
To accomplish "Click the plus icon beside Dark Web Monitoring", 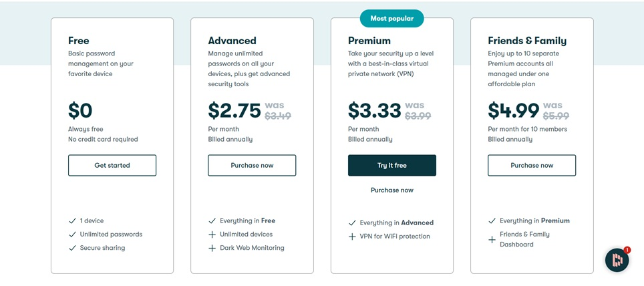I will click(x=212, y=248).
